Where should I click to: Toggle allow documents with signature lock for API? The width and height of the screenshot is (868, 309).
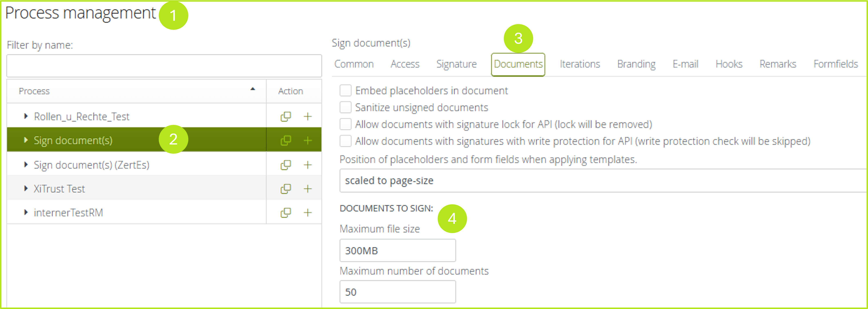tap(345, 124)
